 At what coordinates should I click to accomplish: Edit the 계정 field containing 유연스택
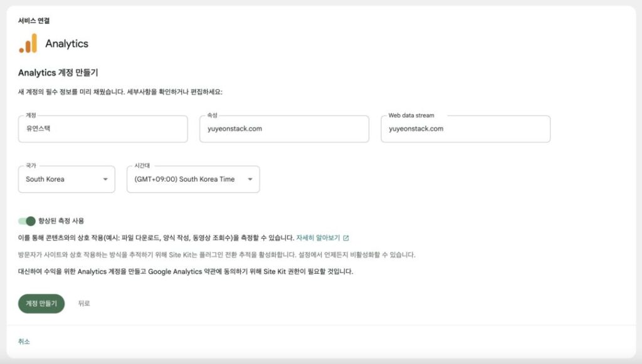[x=103, y=129]
